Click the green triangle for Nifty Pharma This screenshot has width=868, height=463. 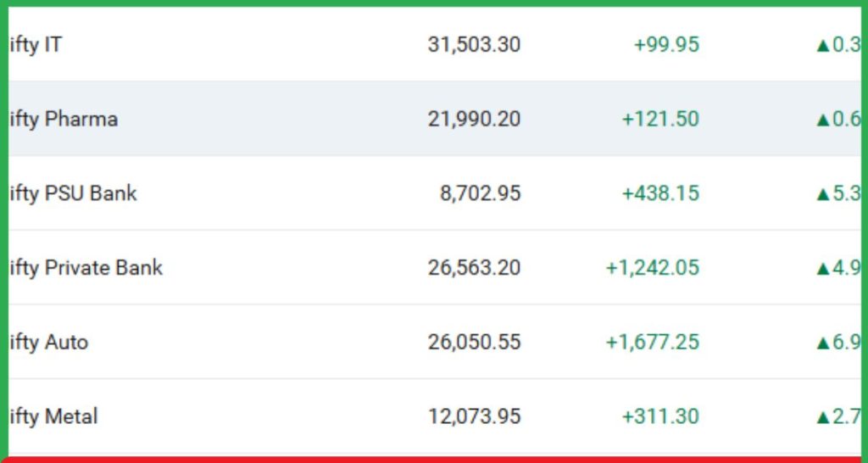click(x=822, y=120)
